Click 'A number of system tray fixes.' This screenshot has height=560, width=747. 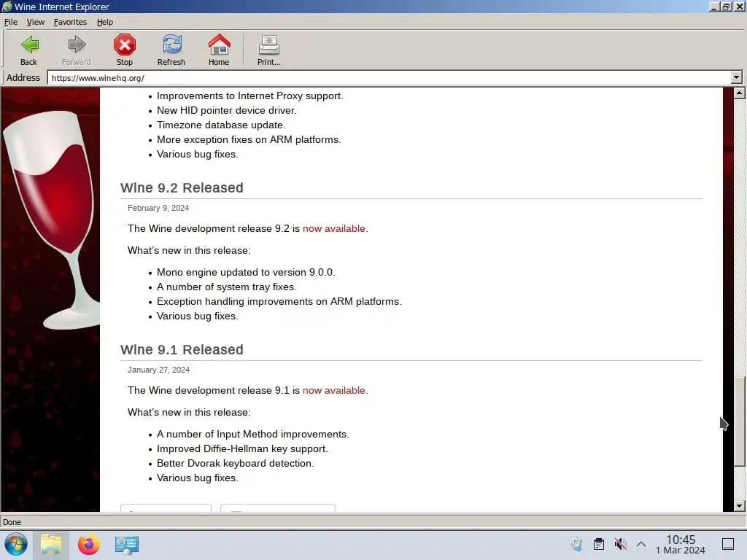226,287
